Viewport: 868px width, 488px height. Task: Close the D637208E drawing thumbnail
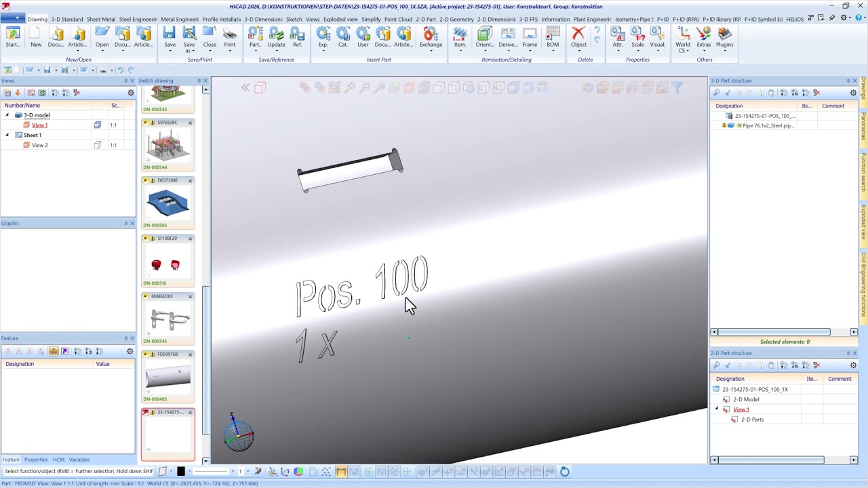tap(190, 181)
